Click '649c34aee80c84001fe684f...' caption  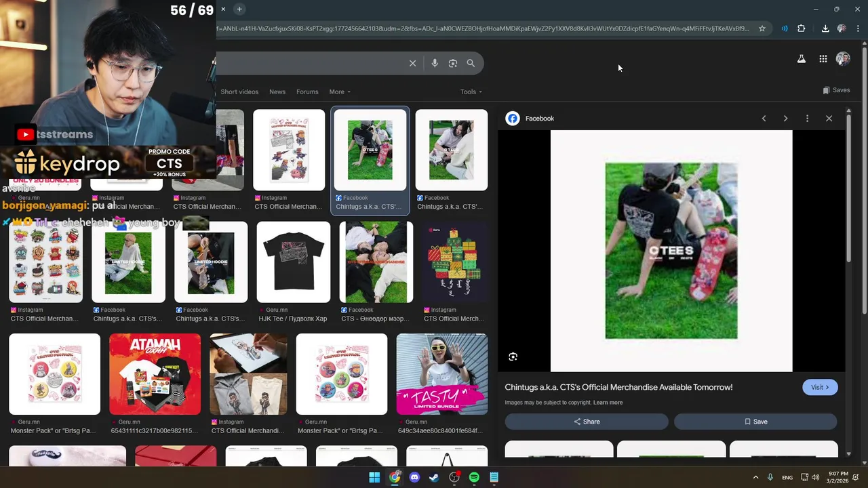(440, 430)
